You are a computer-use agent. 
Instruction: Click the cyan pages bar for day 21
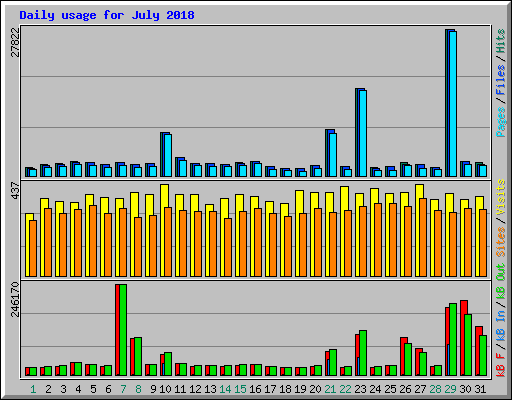coord(333,155)
